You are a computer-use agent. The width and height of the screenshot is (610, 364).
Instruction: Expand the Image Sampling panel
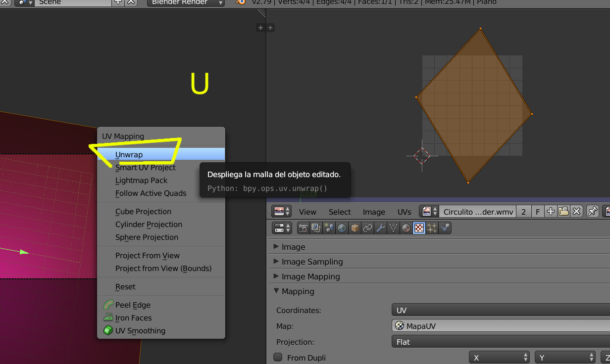312,262
